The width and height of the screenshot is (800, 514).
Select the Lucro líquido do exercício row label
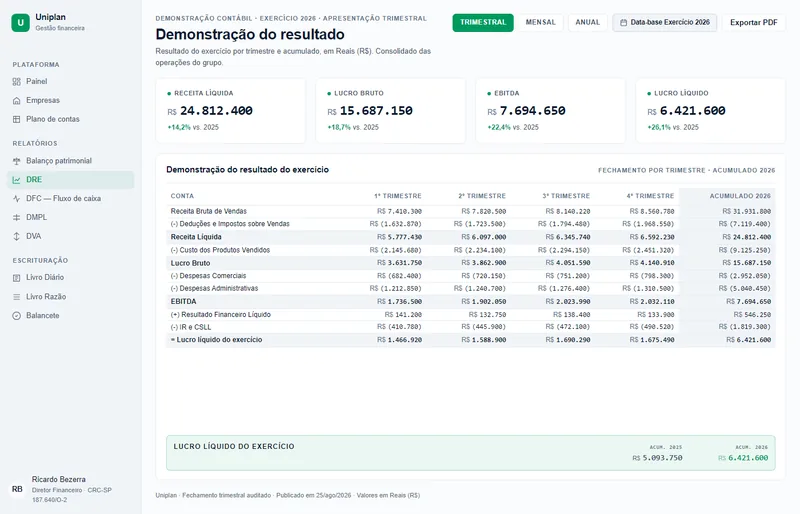tap(216, 340)
